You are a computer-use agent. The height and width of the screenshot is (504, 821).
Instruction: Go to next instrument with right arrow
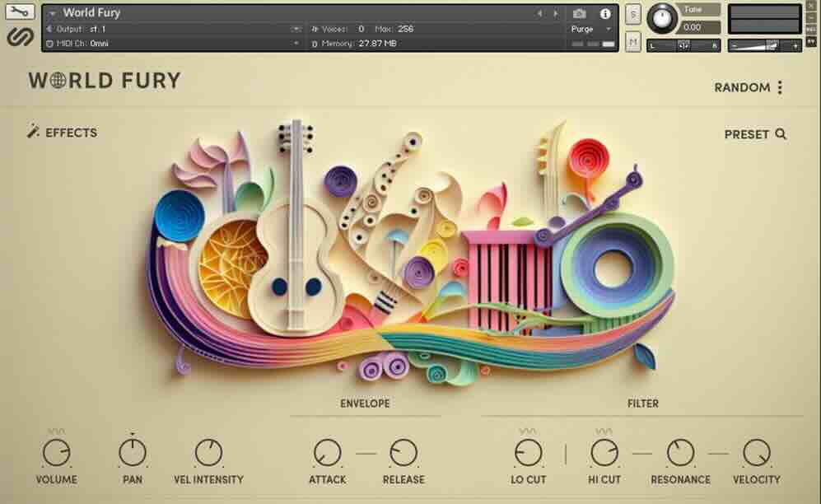[x=556, y=14]
